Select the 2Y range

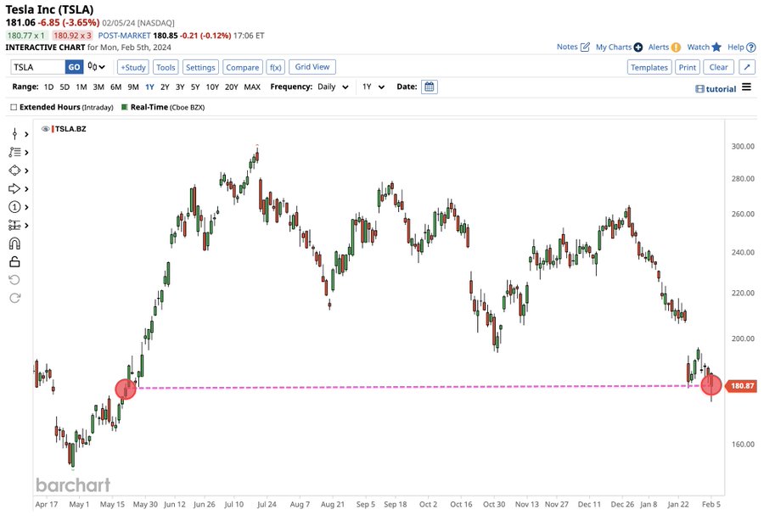165,87
